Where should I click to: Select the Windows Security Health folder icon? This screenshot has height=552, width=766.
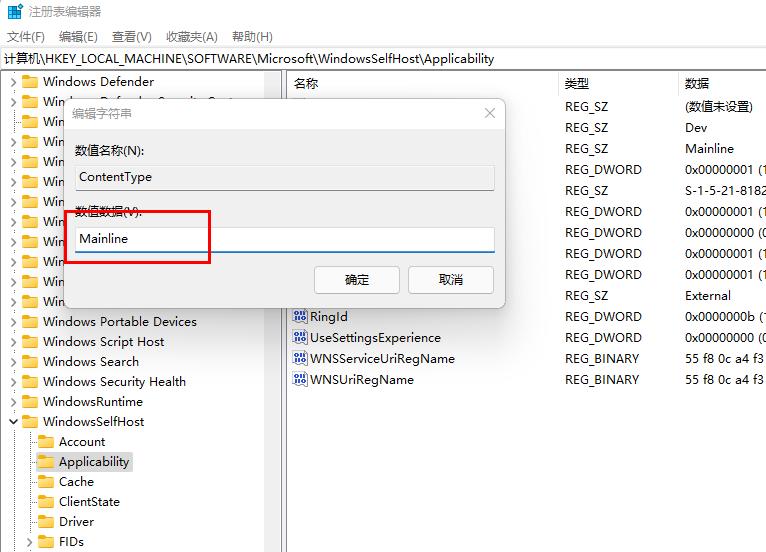[30, 382]
